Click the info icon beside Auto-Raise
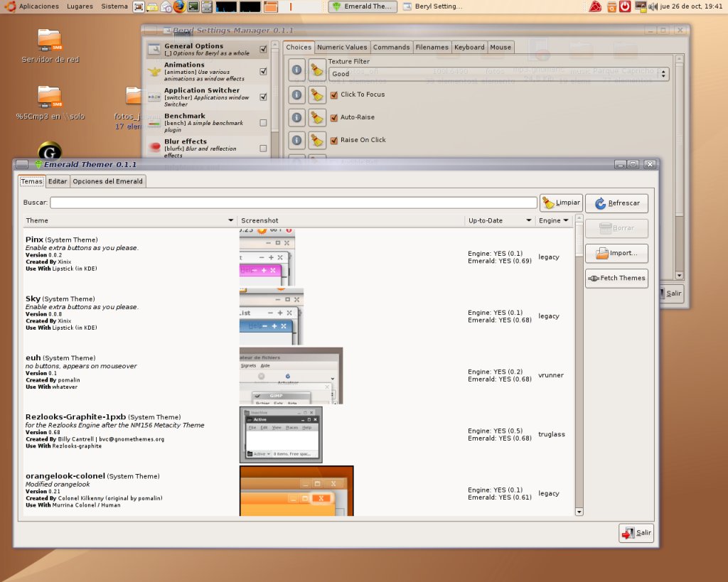The height and width of the screenshot is (582, 728). coord(296,117)
